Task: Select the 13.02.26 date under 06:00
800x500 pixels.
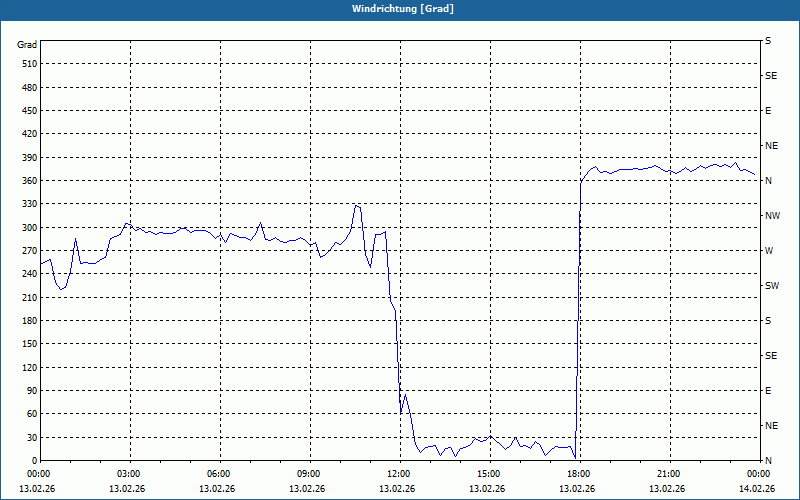Action: pyautogui.click(x=217, y=489)
